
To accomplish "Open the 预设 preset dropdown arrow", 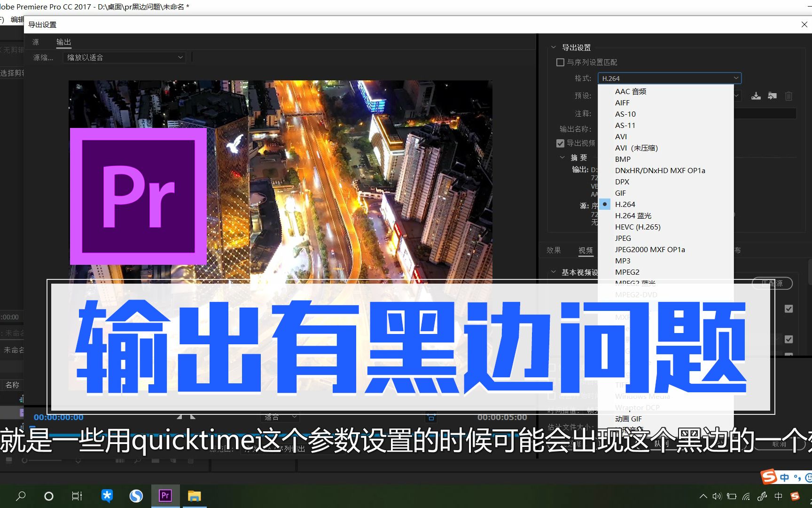I will tap(737, 95).
